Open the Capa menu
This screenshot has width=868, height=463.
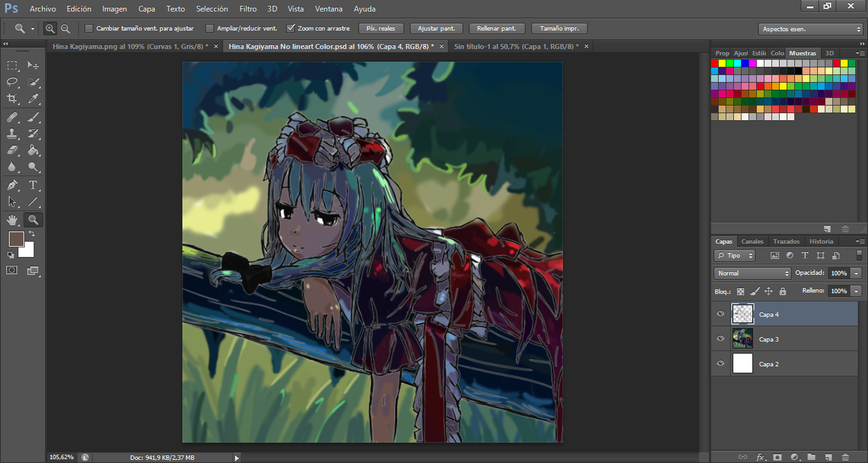pyautogui.click(x=147, y=9)
